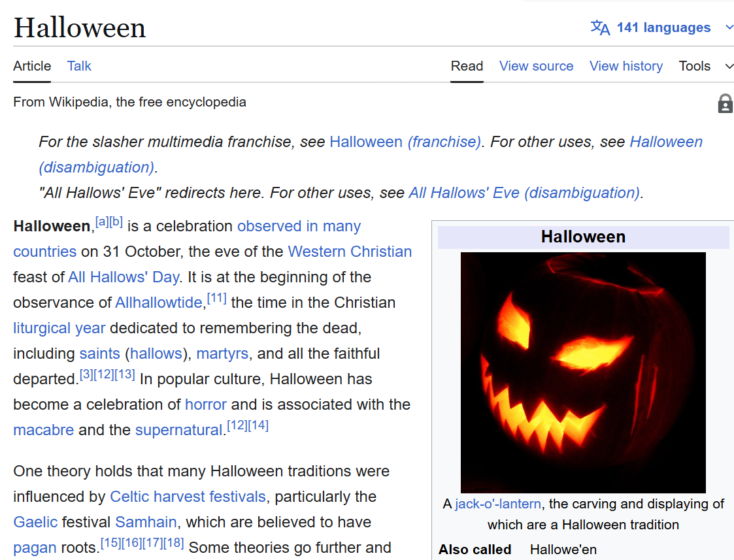Open the jack-o'-lantern infobox image
The image size is (734, 560).
point(583,372)
